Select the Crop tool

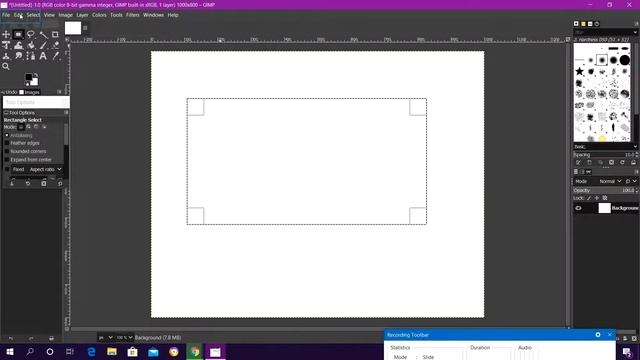coord(56,34)
